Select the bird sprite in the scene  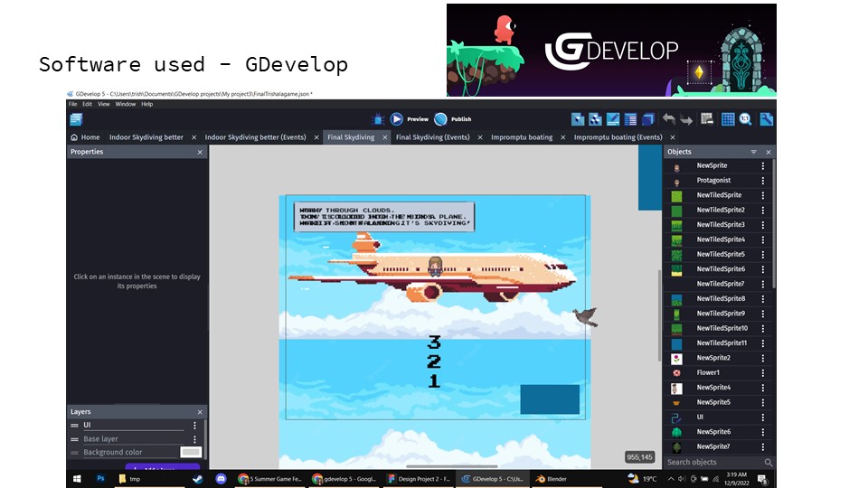pyautogui.click(x=586, y=317)
